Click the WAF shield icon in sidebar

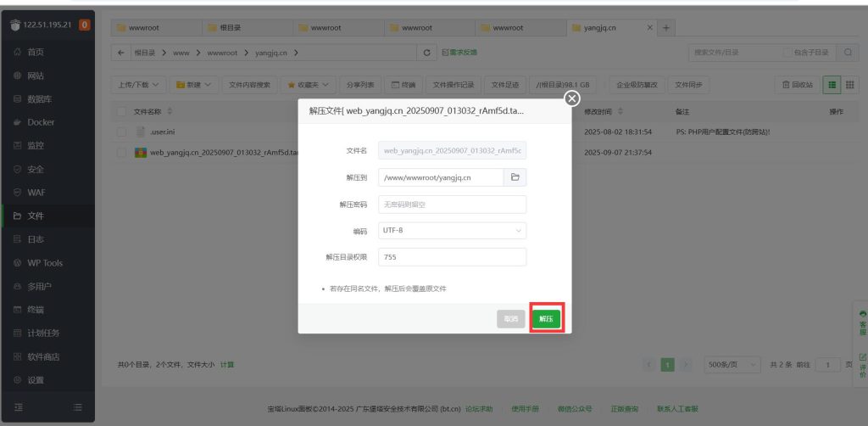click(x=17, y=193)
